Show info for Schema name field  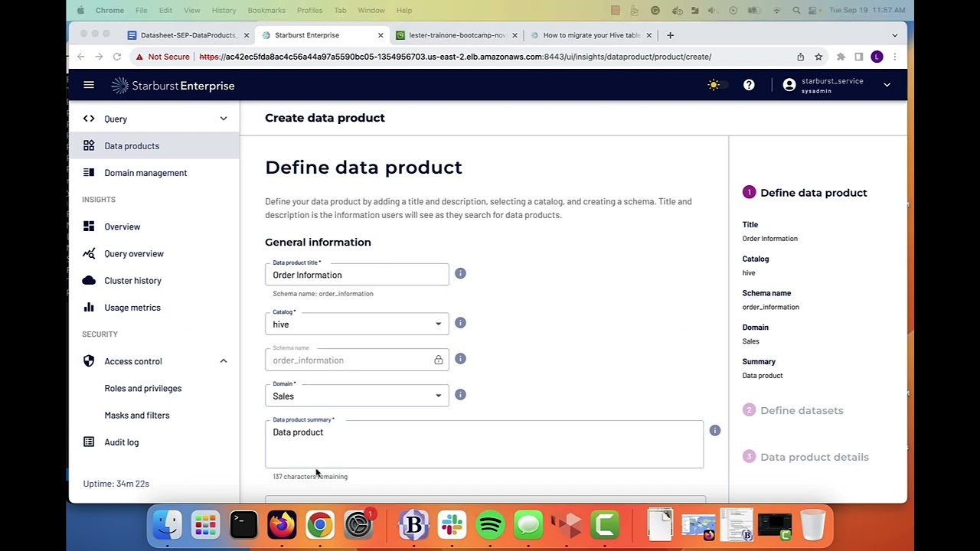coord(460,359)
